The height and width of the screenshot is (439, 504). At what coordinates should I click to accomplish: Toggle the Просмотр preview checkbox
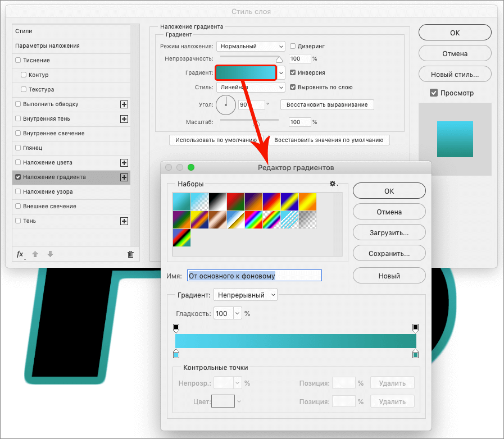[434, 93]
